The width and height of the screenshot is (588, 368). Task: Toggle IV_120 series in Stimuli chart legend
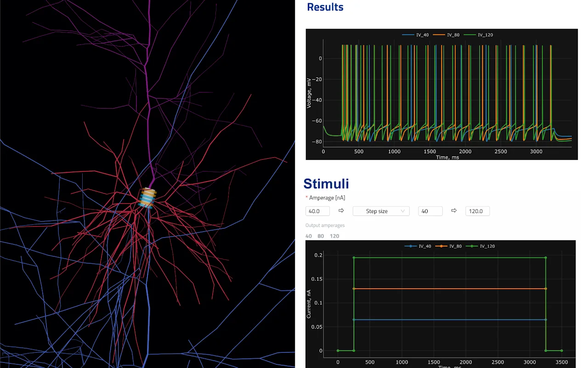(x=481, y=246)
